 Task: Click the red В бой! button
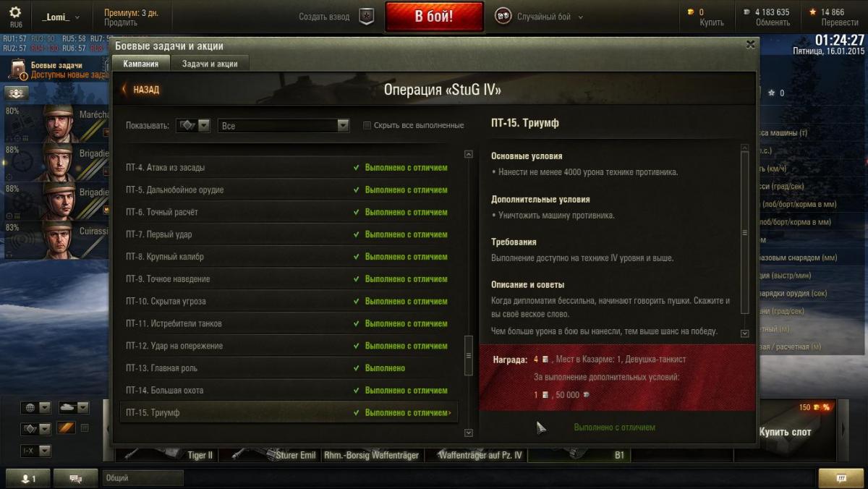coord(434,17)
